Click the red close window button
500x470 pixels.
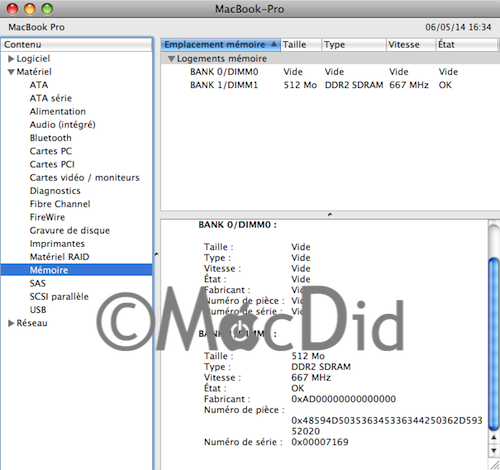(12, 9)
